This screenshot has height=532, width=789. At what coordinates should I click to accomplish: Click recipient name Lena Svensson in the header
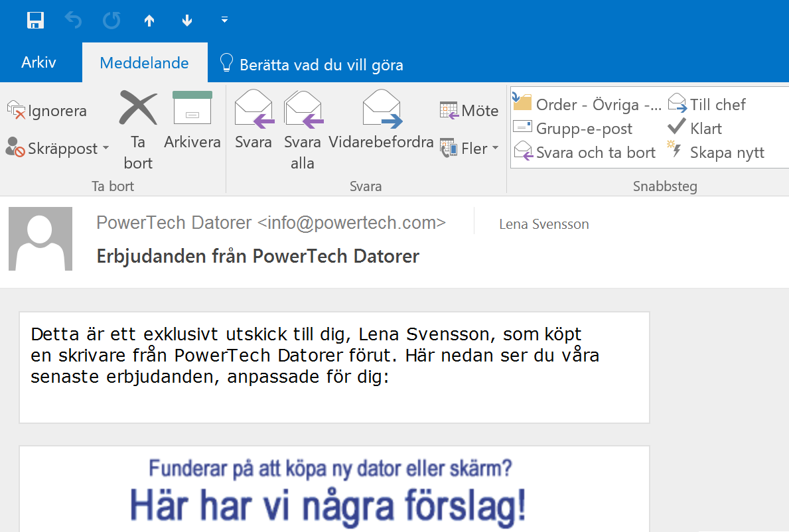click(x=544, y=224)
